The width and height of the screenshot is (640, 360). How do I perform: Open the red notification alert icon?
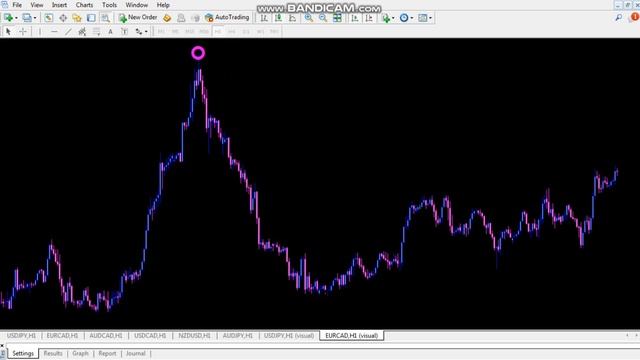635,17
